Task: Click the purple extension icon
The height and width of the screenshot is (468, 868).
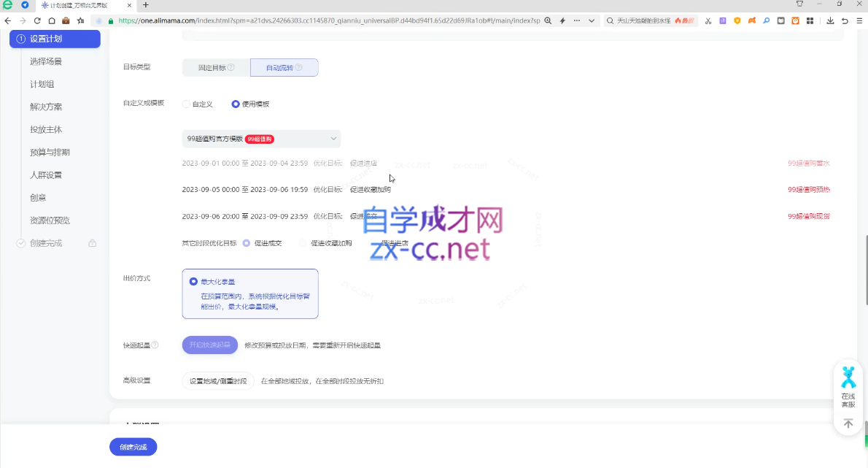Action: point(722,20)
